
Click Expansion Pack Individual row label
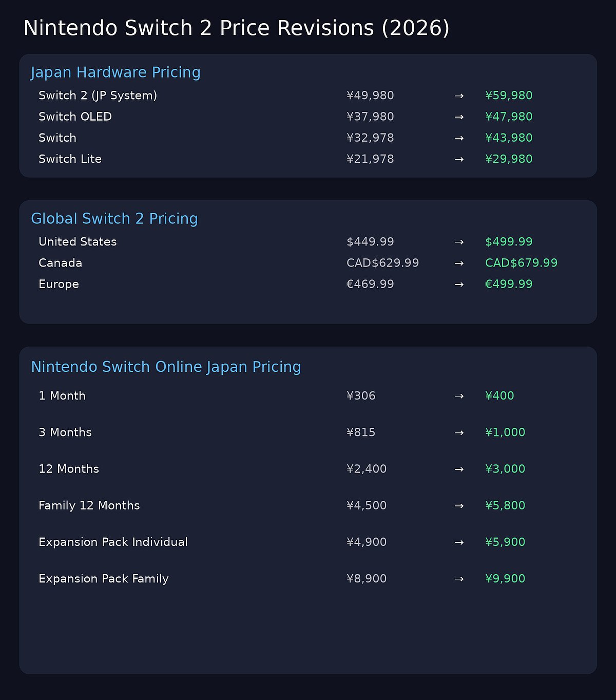pyautogui.click(x=113, y=542)
